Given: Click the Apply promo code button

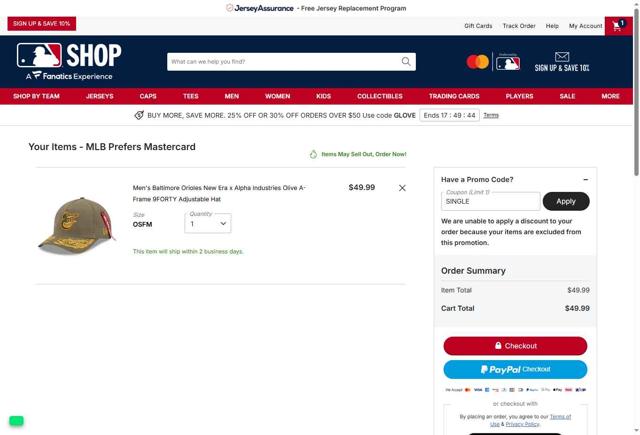Looking at the screenshot, I should 566,201.
